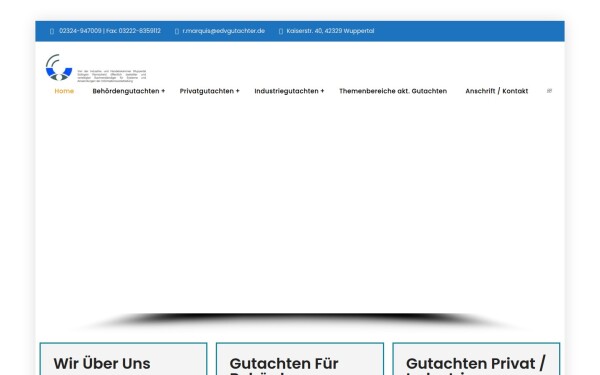This screenshot has width=600, height=375.
Task: Click the envelope icon beside the email address
Action: click(176, 31)
